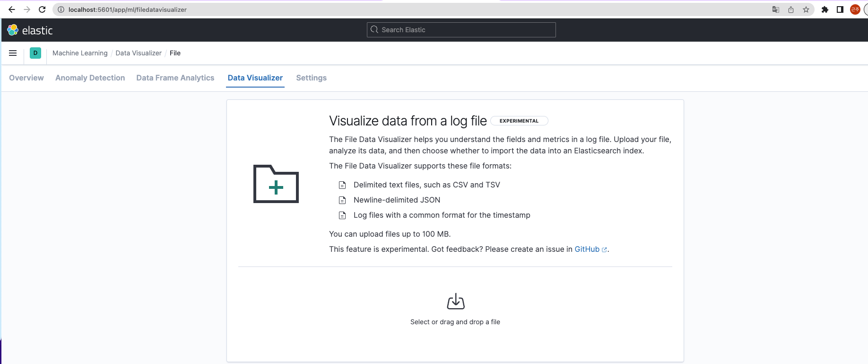Click document icon beside Log files line
This screenshot has width=868, height=364.
(x=342, y=215)
